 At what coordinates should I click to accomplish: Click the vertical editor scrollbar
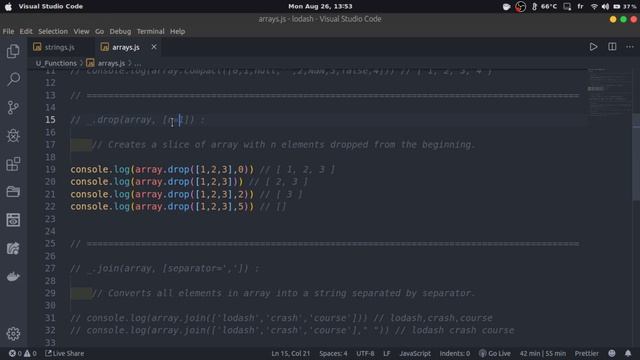tap(636, 157)
